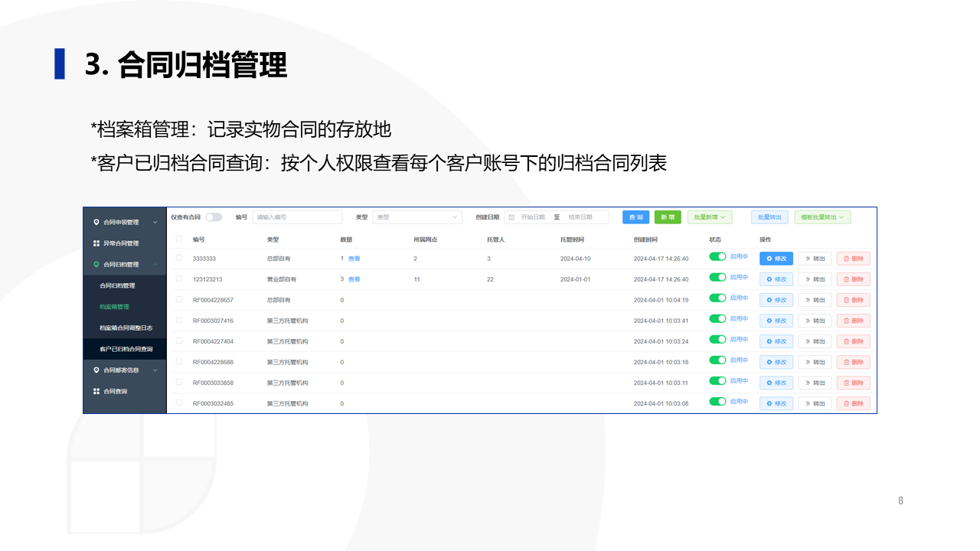Open the 批量新增 dropdown button
The width and height of the screenshot is (980, 551).
710,217
